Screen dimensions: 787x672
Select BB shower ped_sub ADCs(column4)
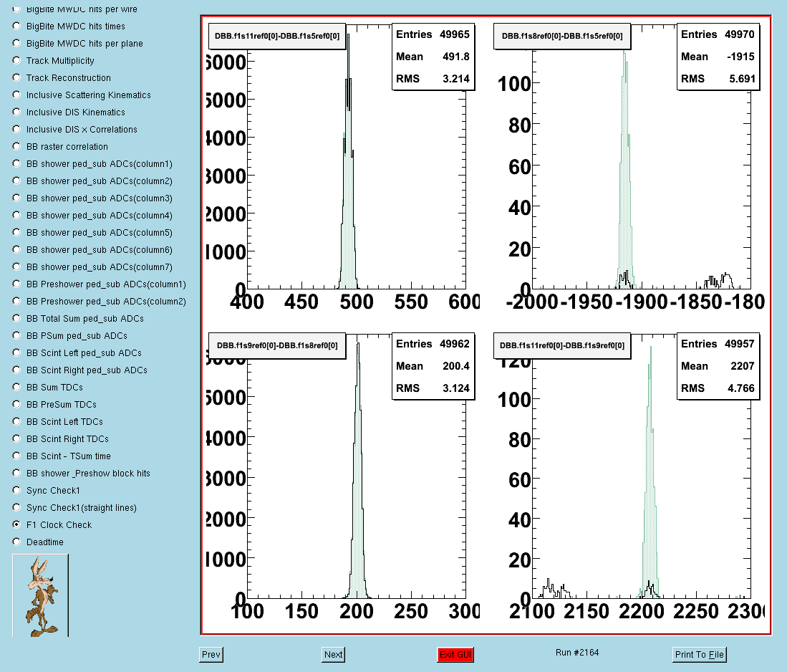(16, 215)
